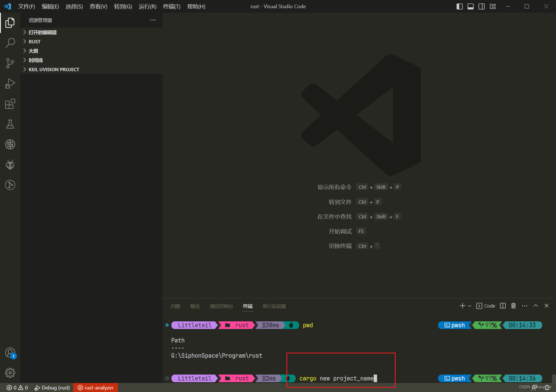Click notification bell in status bar

click(x=547, y=388)
